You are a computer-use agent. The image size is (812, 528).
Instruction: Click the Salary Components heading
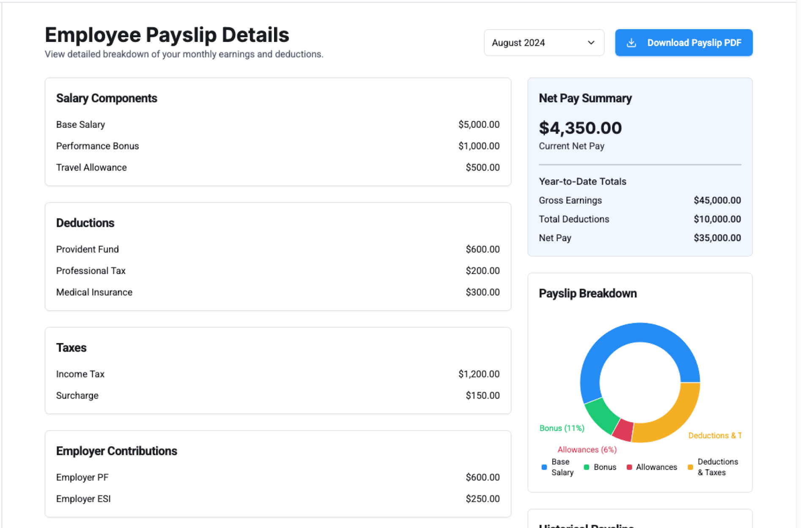click(x=107, y=98)
